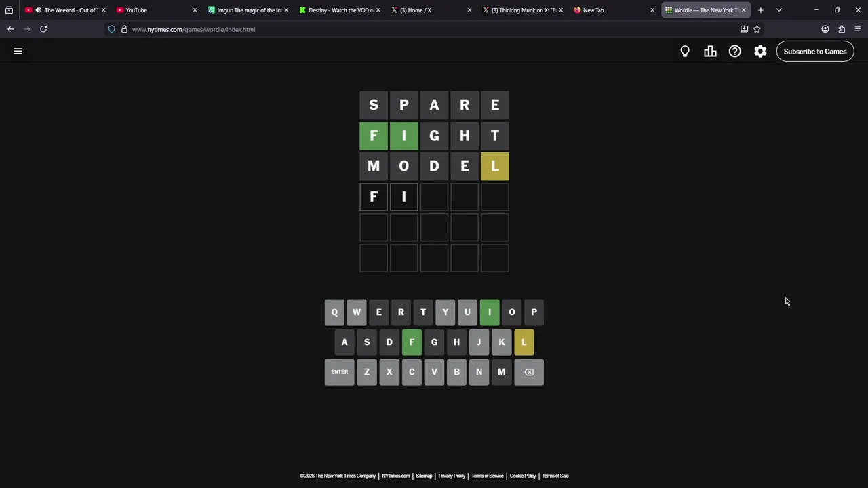The height and width of the screenshot is (488, 868).
Task: Close the YouTube tab
Action: pos(195,10)
